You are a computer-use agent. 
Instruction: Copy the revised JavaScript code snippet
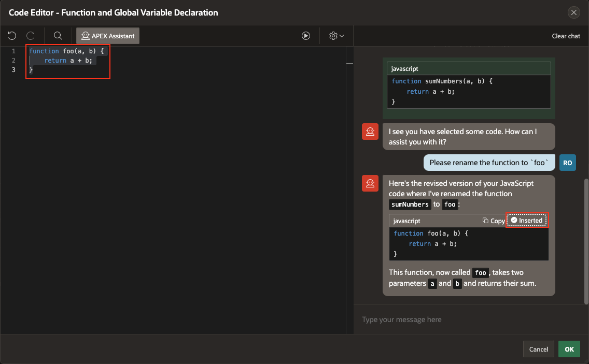pos(493,220)
